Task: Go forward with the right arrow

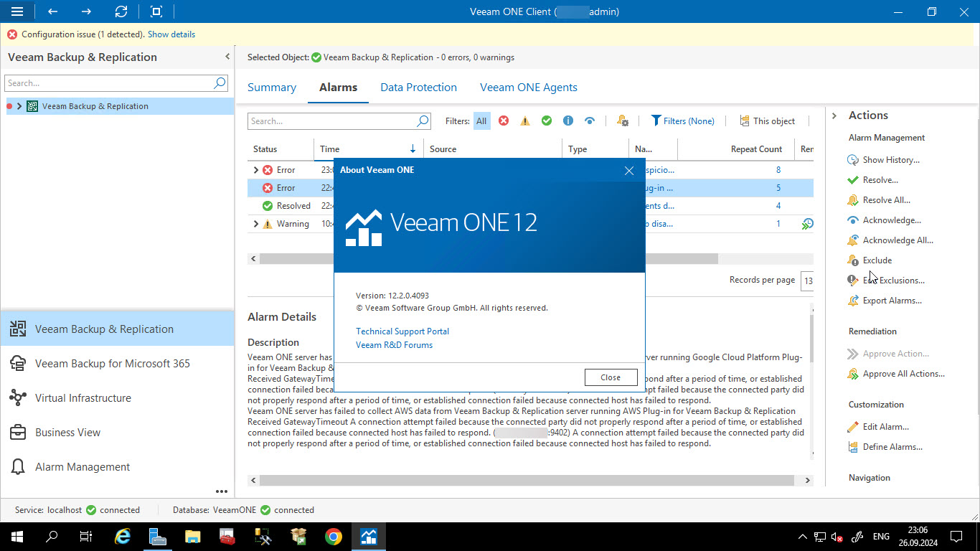Action: (86, 11)
